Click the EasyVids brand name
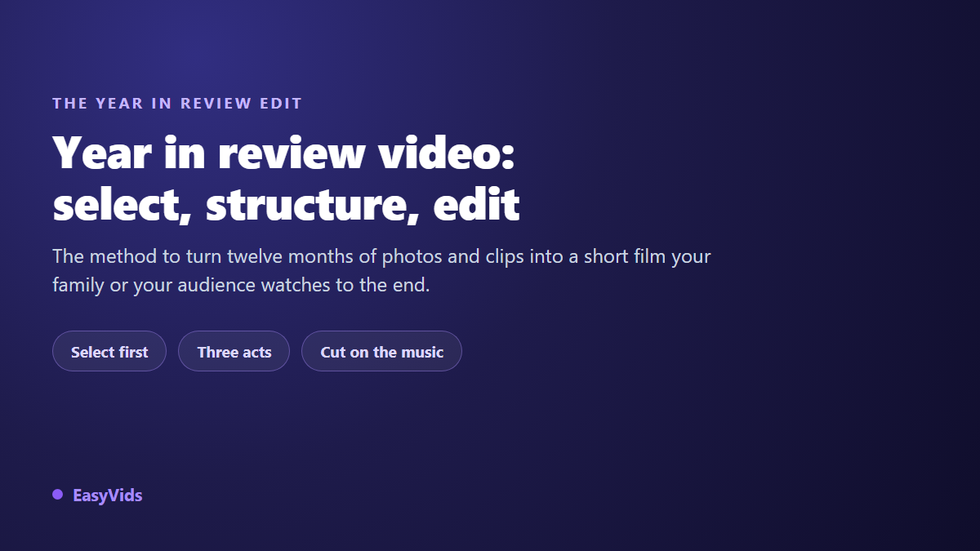The image size is (980, 551). 107,495
